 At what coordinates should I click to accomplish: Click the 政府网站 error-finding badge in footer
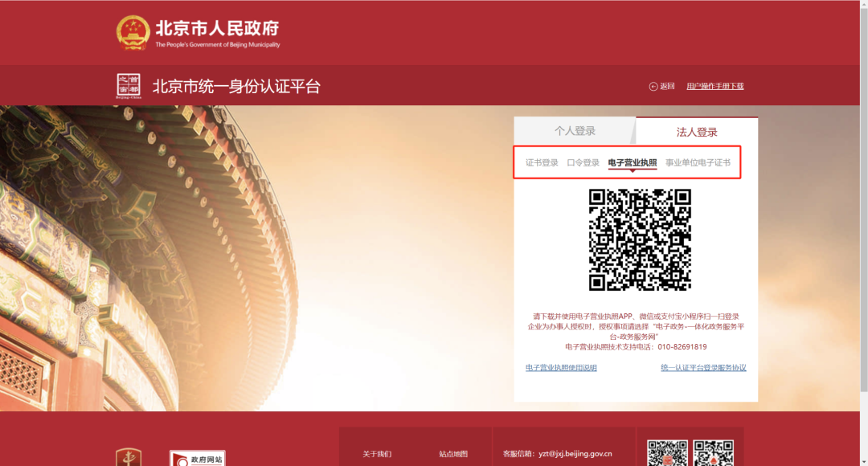click(198, 458)
